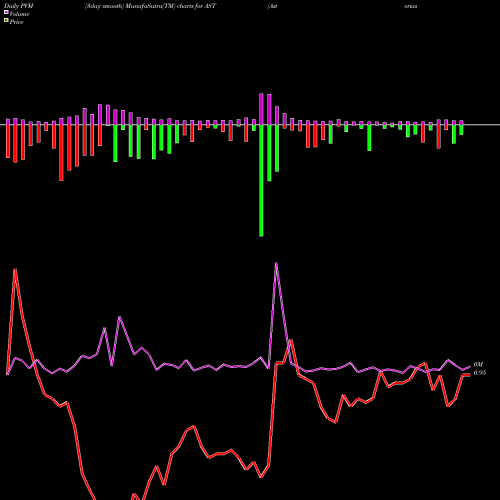
Task: Click the '0.95' price value label
Action: (480, 373)
